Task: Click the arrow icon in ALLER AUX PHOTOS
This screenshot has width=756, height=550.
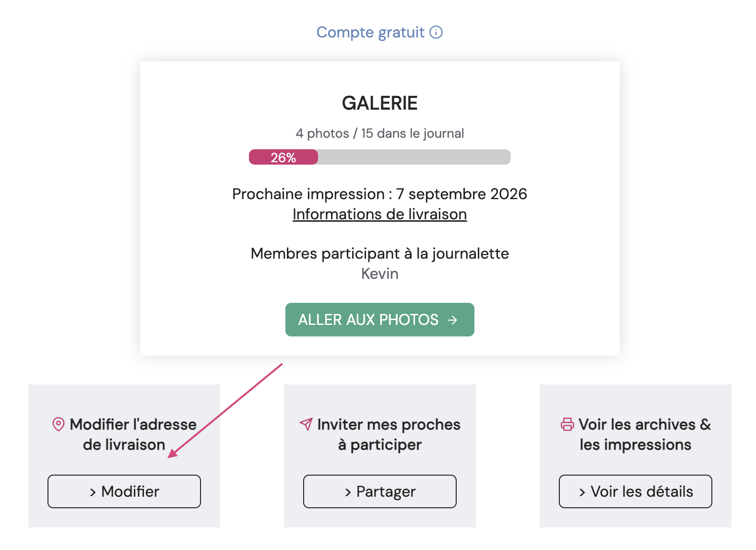Action: 452,320
